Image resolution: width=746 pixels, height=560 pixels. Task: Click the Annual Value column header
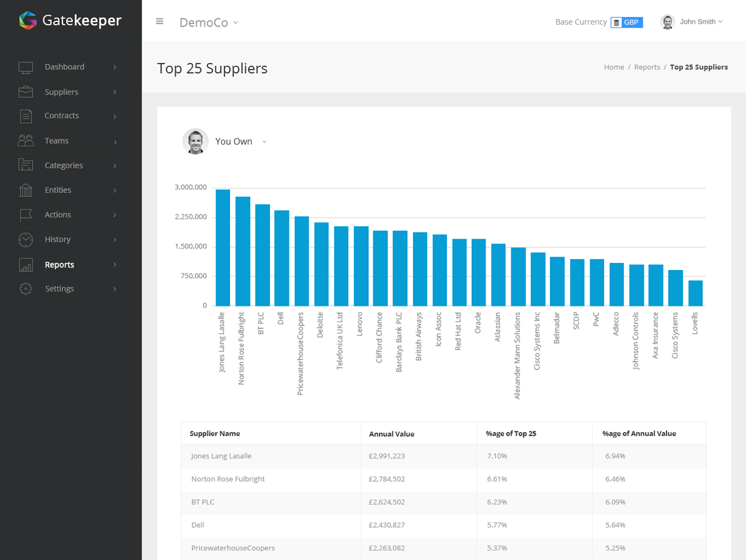(x=392, y=434)
